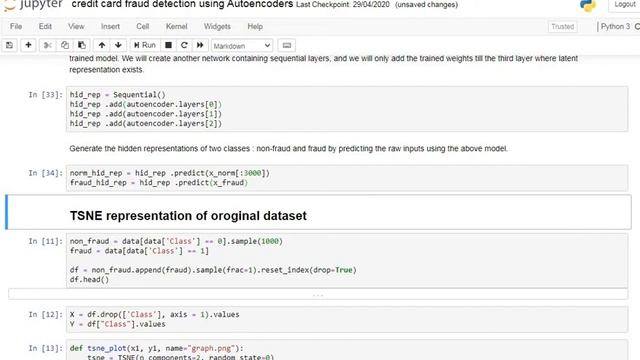Select code cell In [12] with df.drop
This screenshot has height=360, width=640.
[x=347, y=319]
